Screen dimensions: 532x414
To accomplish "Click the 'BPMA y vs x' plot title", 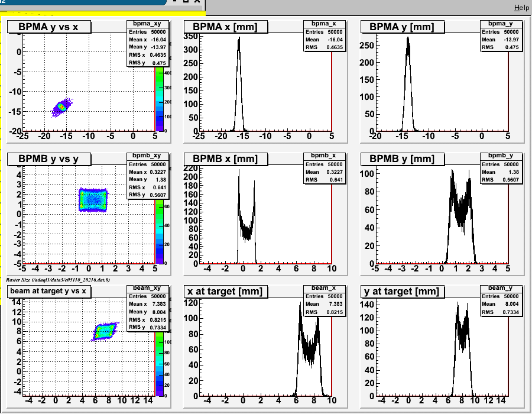I will 49,27.
